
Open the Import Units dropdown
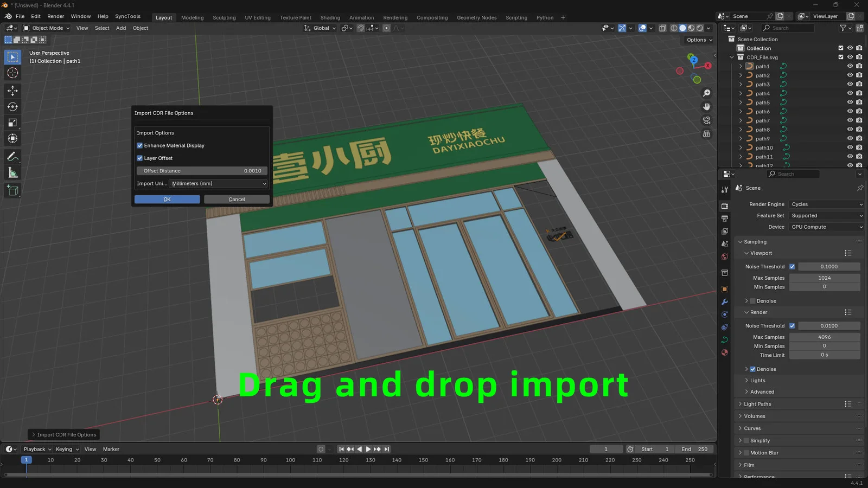click(x=218, y=183)
